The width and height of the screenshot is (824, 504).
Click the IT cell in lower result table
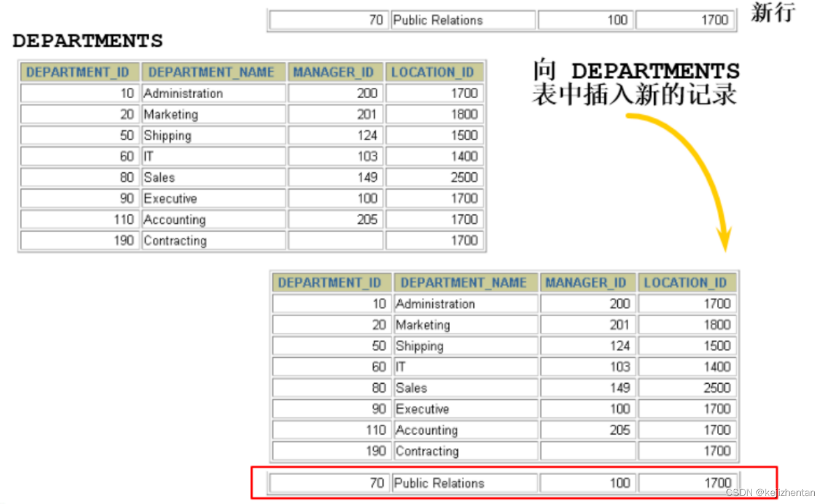coord(466,366)
